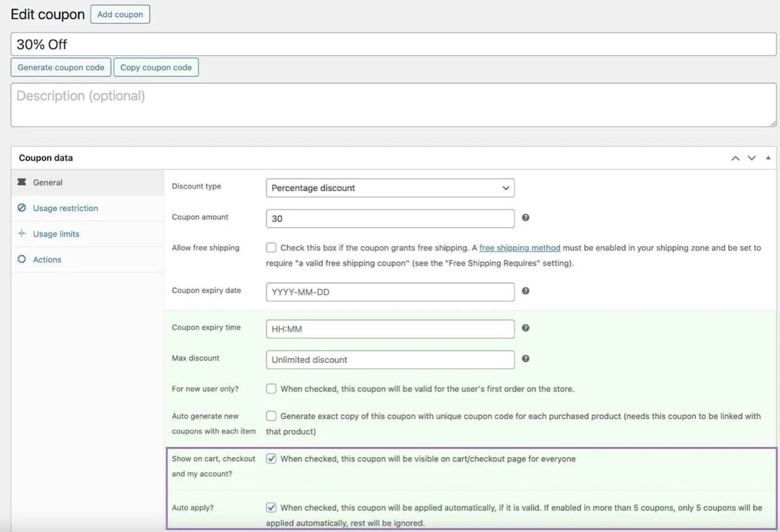The height and width of the screenshot is (532, 780).
Task: Click the plus icon beside Usage limits
Action: 22,233
